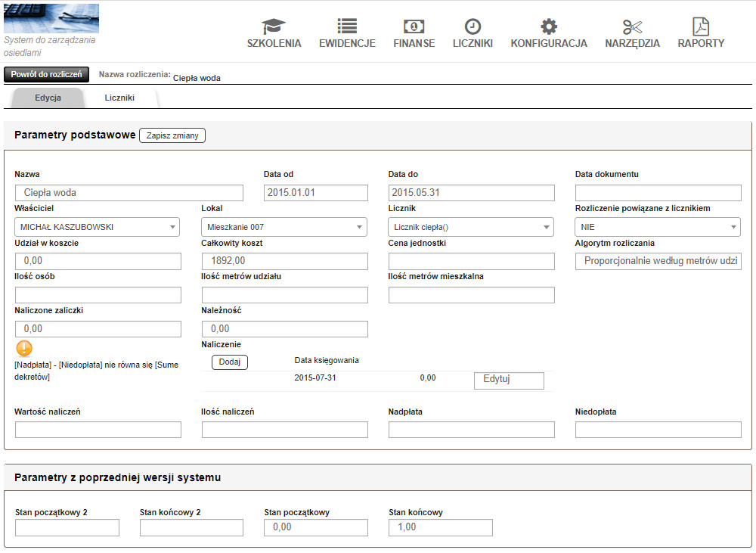The width and height of the screenshot is (756, 553).
Task: Focus the Stan końcowy 2 field
Action: click(191, 527)
